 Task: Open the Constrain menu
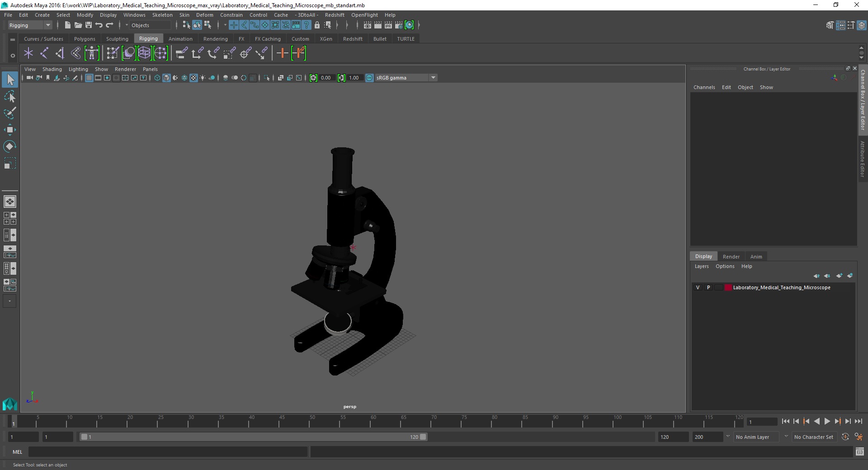point(231,15)
